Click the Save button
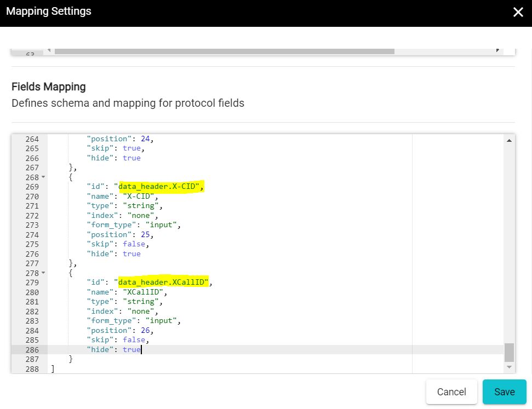The height and width of the screenshot is (409, 532). click(504, 391)
